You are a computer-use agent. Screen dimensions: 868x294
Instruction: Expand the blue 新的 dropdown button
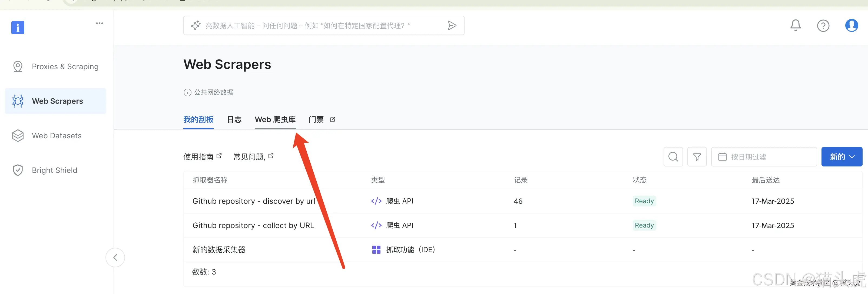coord(842,157)
